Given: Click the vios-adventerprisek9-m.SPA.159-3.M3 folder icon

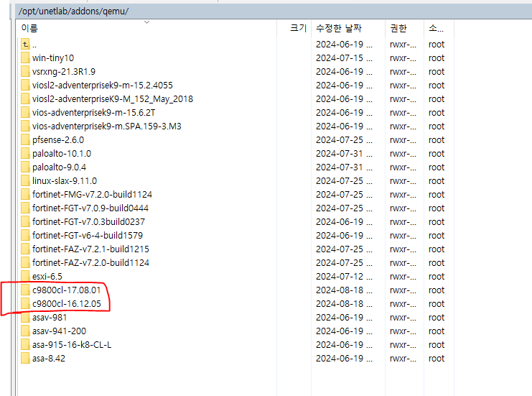Looking at the screenshot, I should click(25, 126).
